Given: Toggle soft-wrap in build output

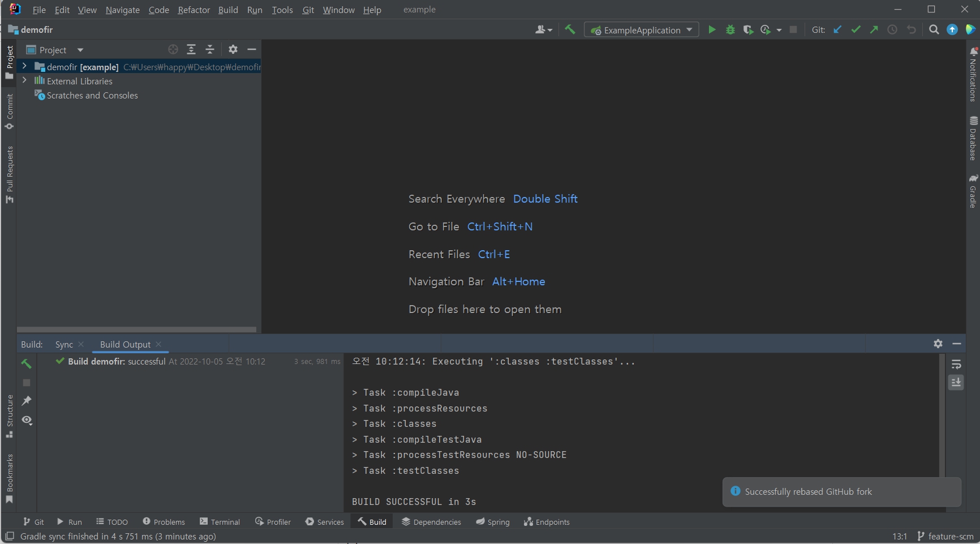Looking at the screenshot, I should [x=956, y=364].
